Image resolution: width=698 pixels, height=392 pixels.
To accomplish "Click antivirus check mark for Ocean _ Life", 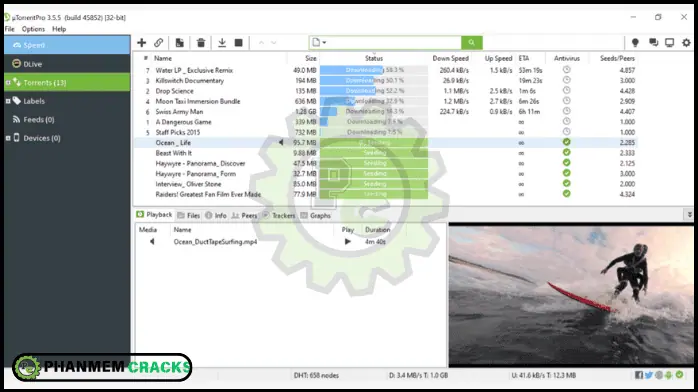I will click(566, 142).
